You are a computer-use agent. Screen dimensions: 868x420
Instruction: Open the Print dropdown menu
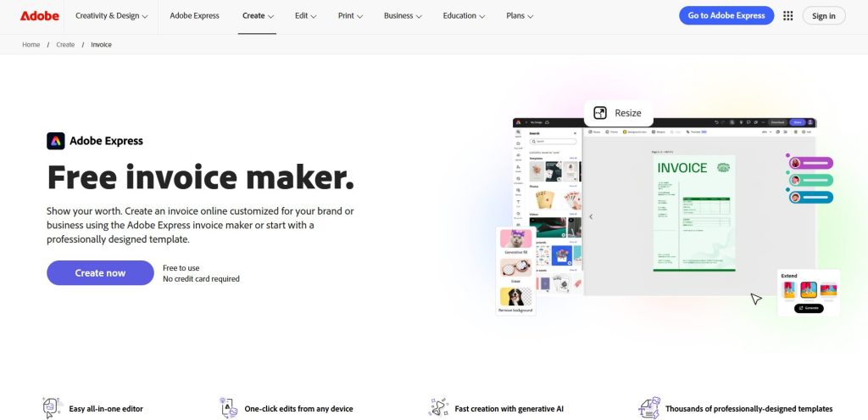pyautogui.click(x=350, y=15)
